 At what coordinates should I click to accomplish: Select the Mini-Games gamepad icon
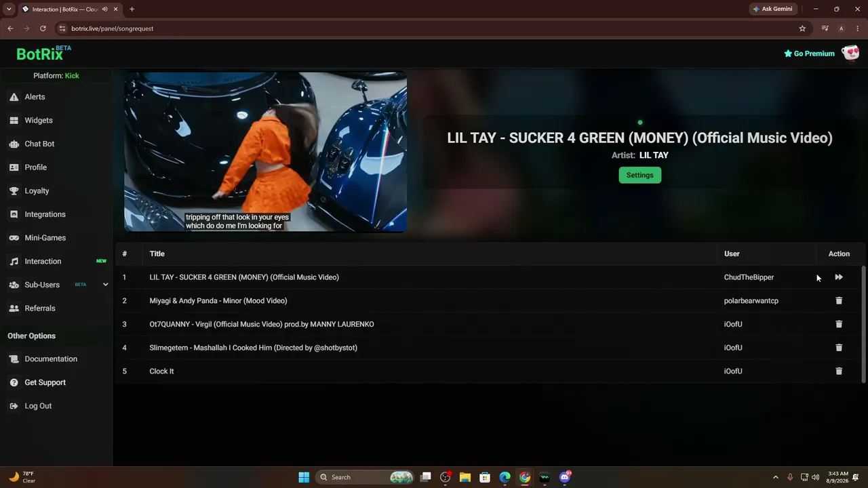coord(14,238)
